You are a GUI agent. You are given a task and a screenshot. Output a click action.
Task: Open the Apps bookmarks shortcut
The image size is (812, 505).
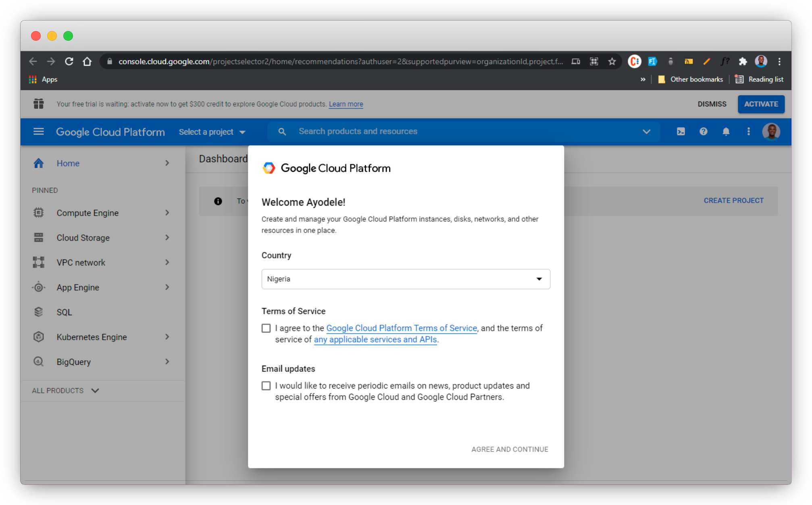[43, 79]
